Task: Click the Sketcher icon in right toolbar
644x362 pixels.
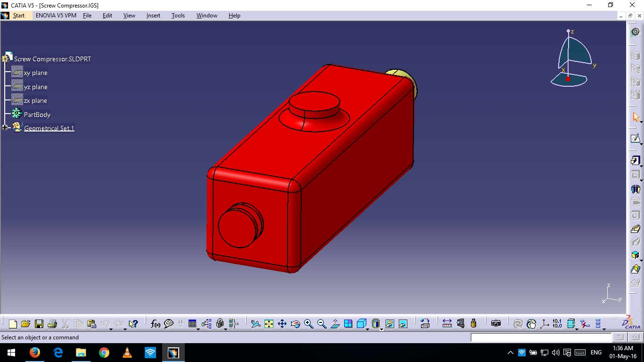Action: coord(635,139)
